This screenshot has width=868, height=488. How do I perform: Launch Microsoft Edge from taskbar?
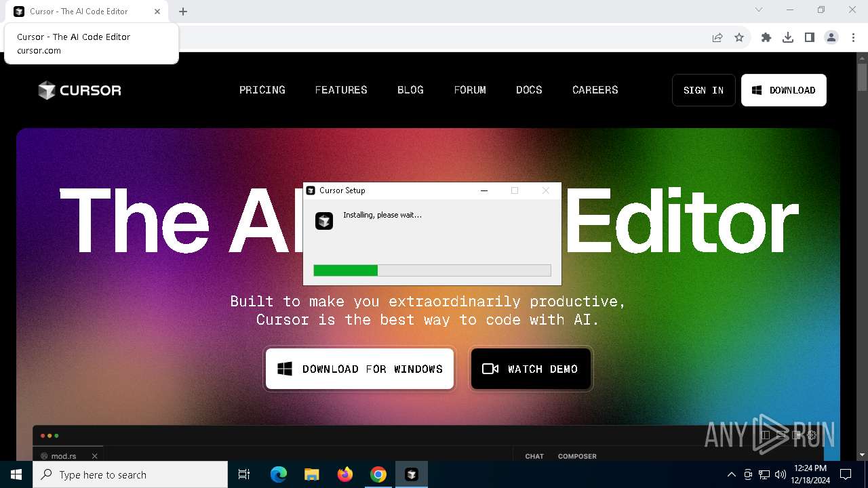coord(279,474)
